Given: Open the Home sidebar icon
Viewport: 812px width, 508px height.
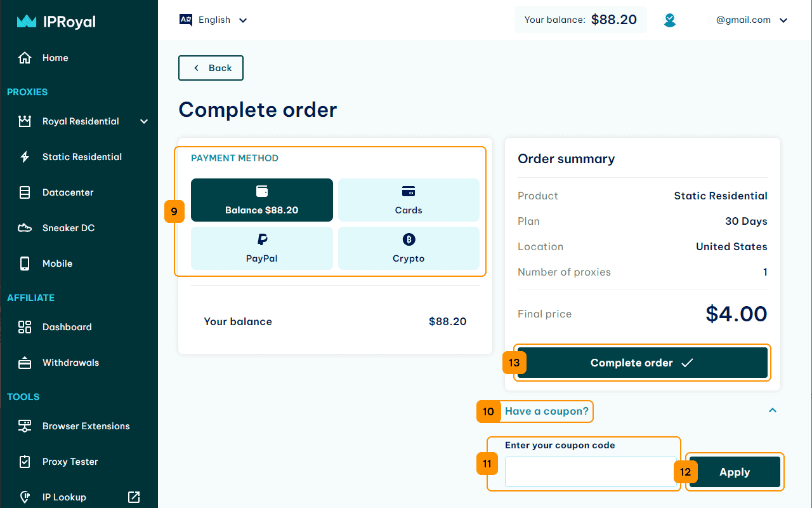Looking at the screenshot, I should pyautogui.click(x=25, y=58).
